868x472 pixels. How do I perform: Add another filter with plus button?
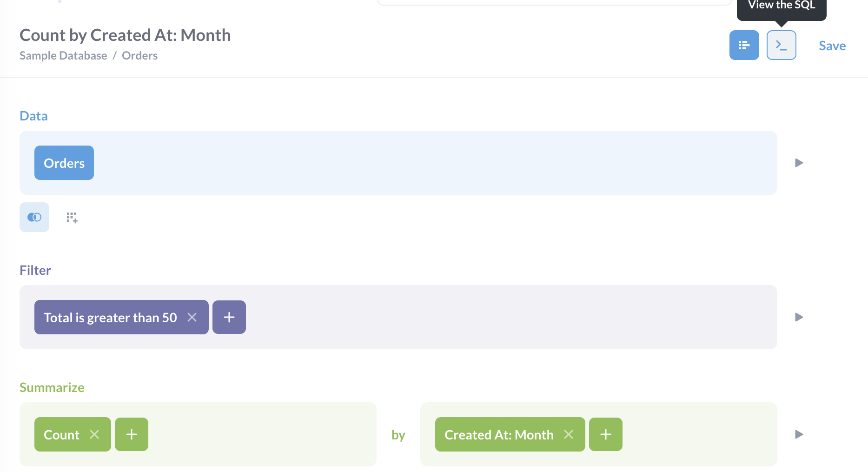click(x=229, y=317)
